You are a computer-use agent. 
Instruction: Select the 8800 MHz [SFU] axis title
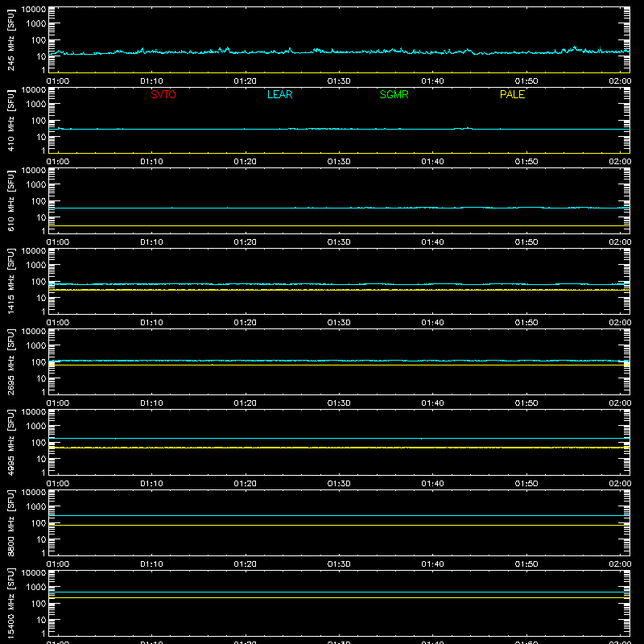click(10, 522)
